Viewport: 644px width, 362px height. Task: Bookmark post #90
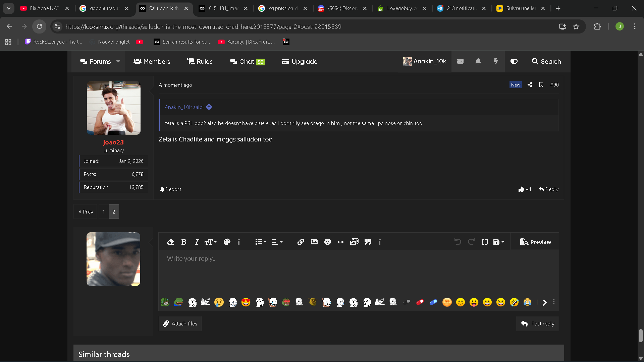coord(541,85)
